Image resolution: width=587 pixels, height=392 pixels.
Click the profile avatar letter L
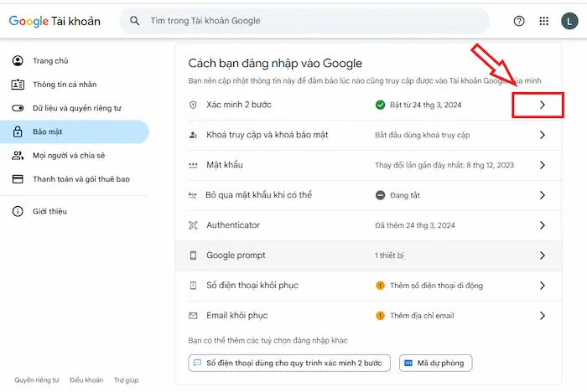point(569,21)
